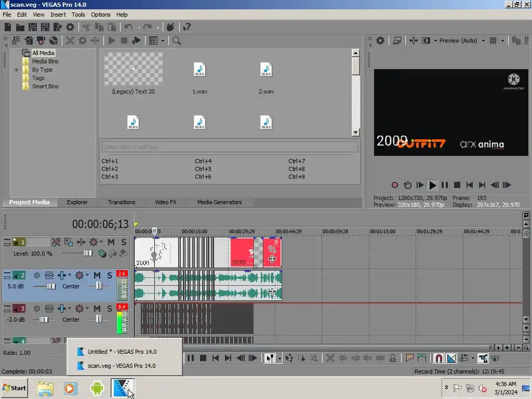Open track 1 automation settings dropdown arrow
Screen dimensions: 532x399
click(x=101, y=242)
